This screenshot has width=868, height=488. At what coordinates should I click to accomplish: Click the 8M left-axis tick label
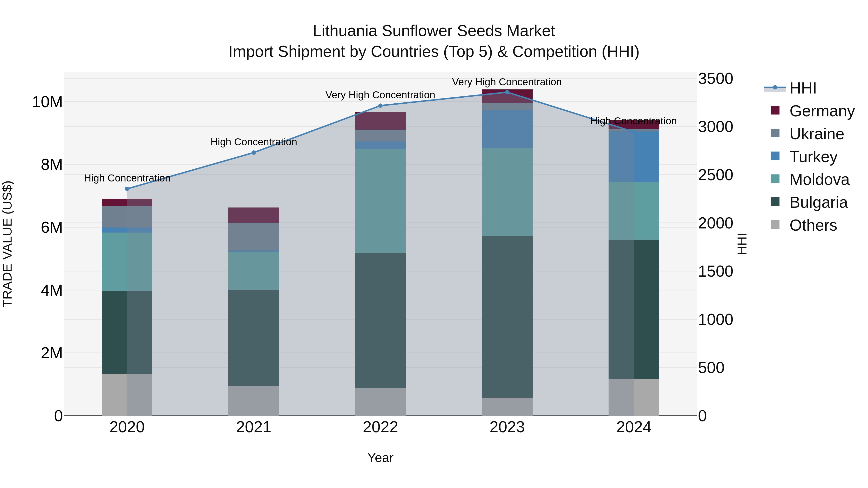52,165
